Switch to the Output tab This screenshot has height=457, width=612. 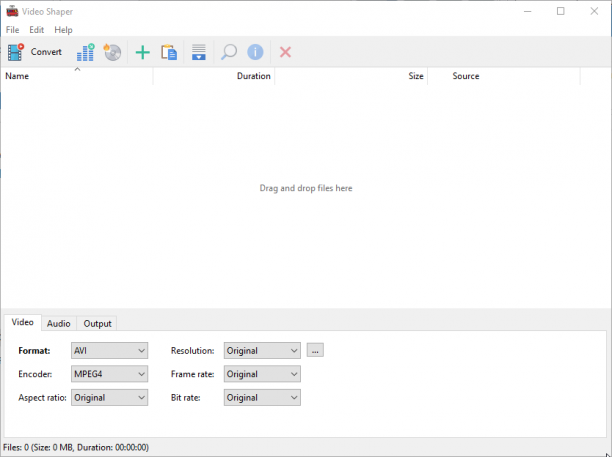pyautogui.click(x=97, y=324)
